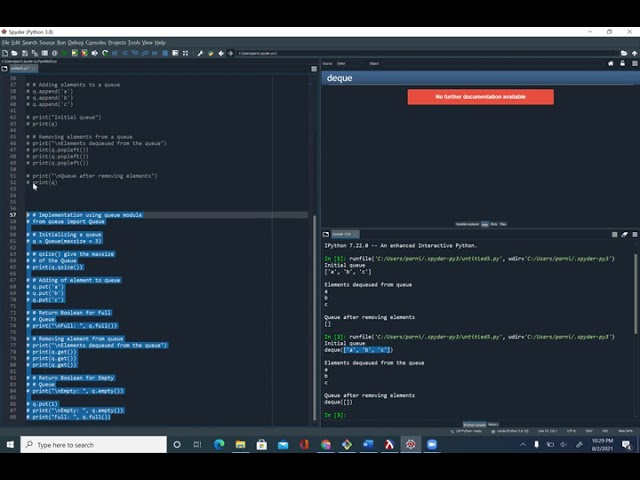The height and width of the screenshot is (480, 640).
Task: Click the Save all files icon
Action: point(35,53)
